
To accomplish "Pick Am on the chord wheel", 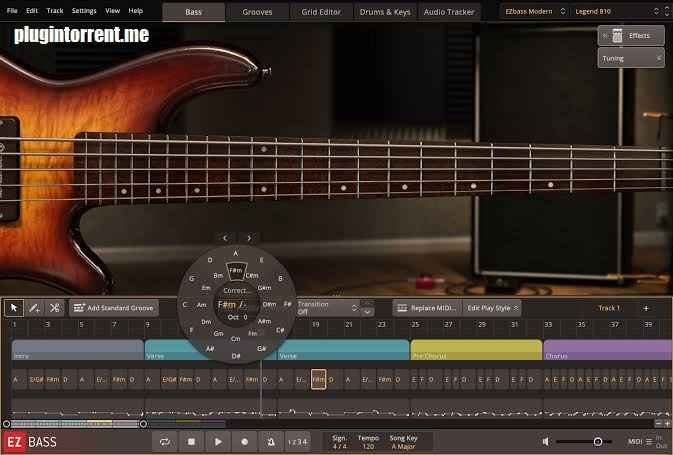I will (201, 305).
